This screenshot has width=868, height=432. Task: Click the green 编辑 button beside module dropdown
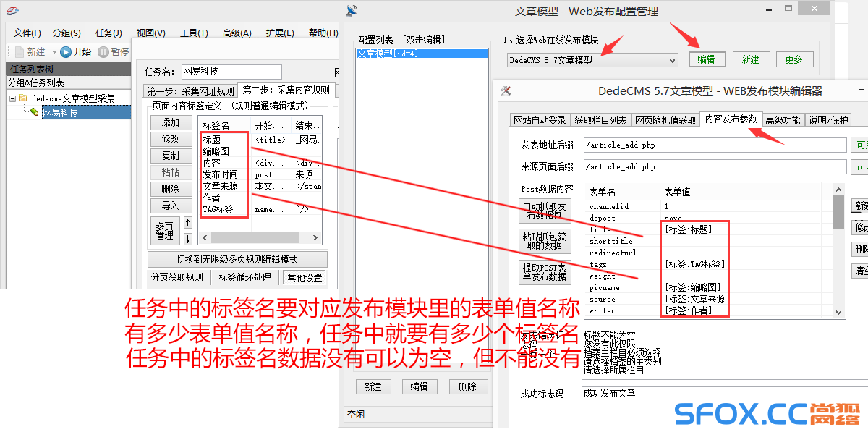pos(707,59)
